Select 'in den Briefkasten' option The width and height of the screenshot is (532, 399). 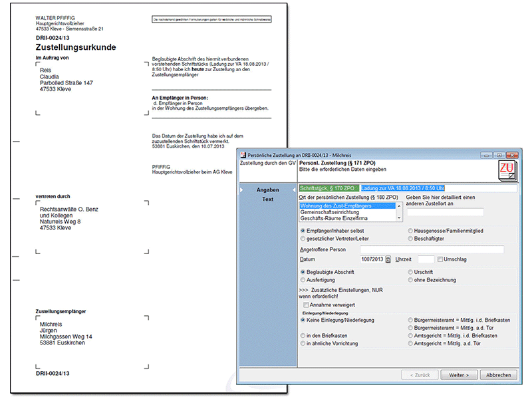coord(303,335)
